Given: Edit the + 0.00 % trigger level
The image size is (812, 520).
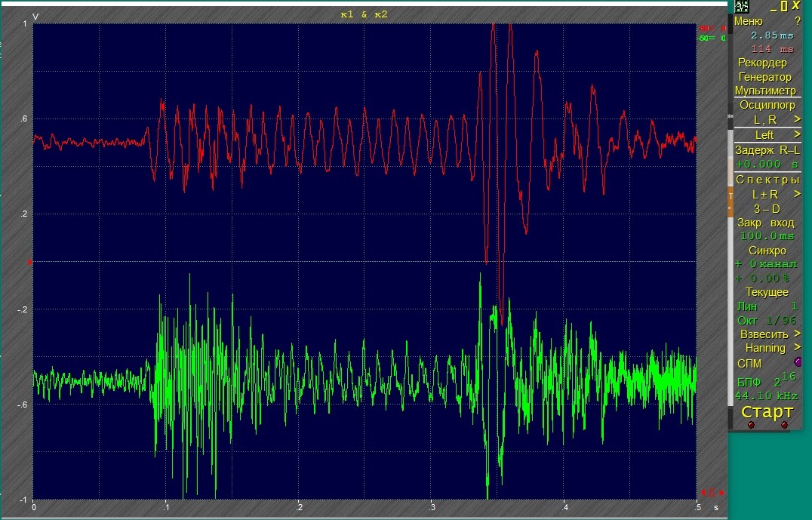Looking at the screenshot, I should pos(762,278).
